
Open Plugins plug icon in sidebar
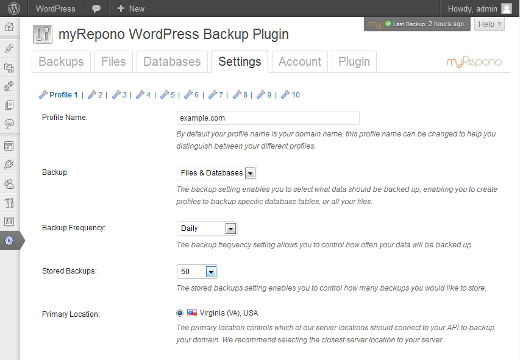(x=9, y=164)
